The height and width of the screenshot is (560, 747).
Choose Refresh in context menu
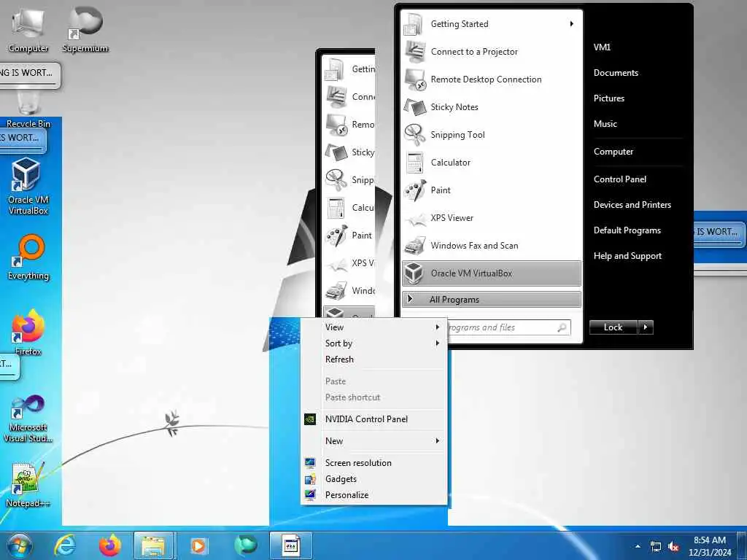[374, 359]
